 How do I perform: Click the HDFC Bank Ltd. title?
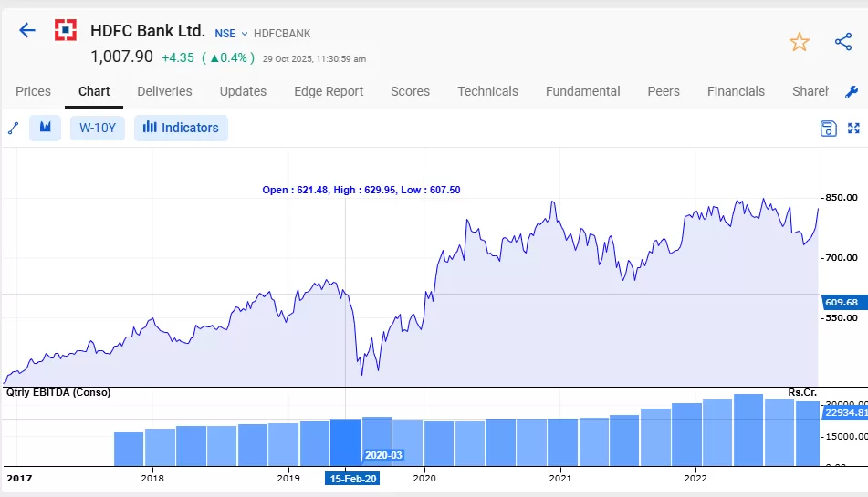click(x=148, y=31)
